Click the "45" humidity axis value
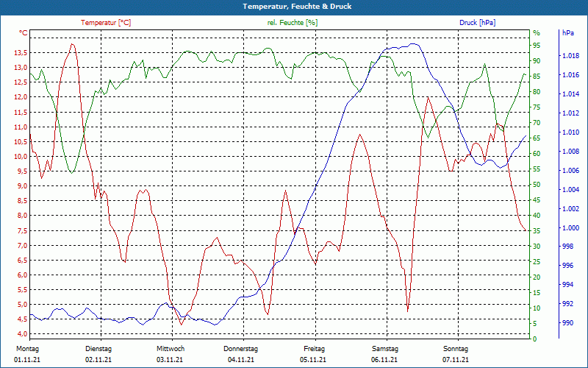Viewport: 588px width, 368px height. coord(537,200)
